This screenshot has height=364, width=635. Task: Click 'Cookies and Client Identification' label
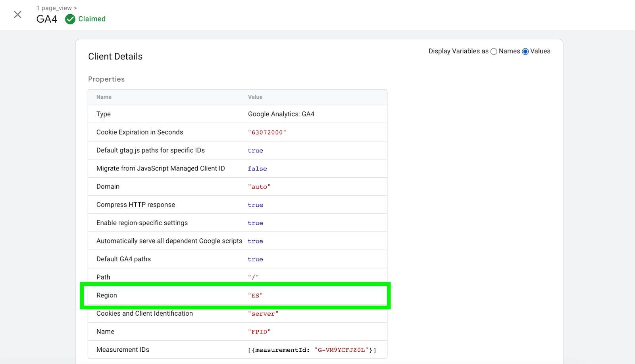(x=144, y=314)
